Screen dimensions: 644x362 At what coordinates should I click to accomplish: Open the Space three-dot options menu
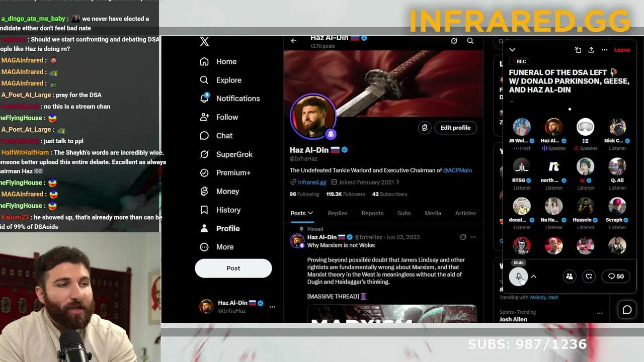(604, 50)
